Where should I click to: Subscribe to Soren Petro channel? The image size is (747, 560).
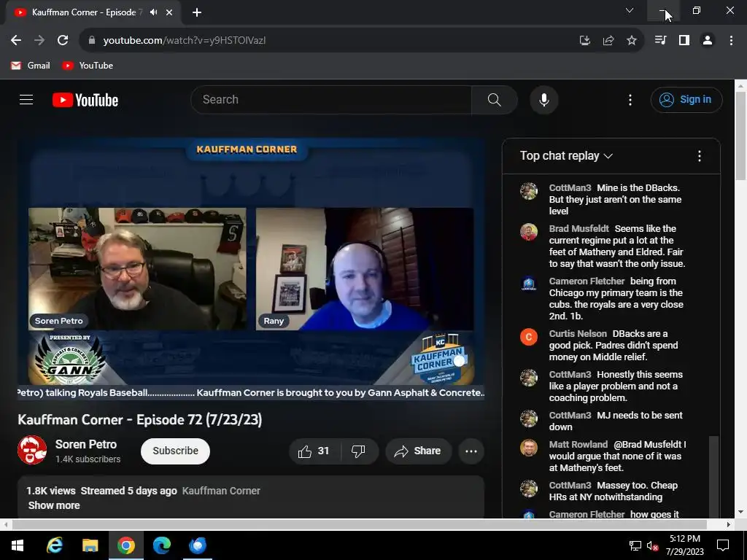[x=175, y=451]
